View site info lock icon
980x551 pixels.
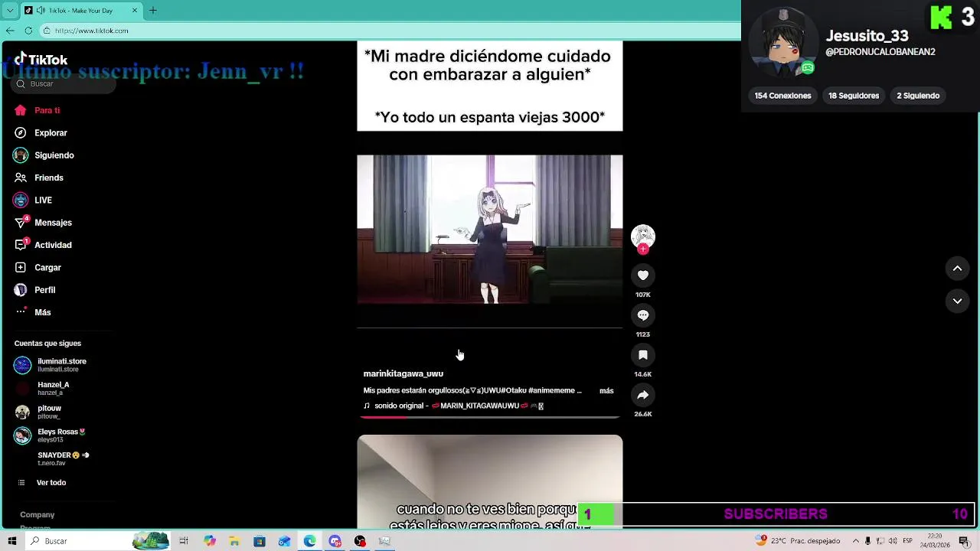(47, 31)
